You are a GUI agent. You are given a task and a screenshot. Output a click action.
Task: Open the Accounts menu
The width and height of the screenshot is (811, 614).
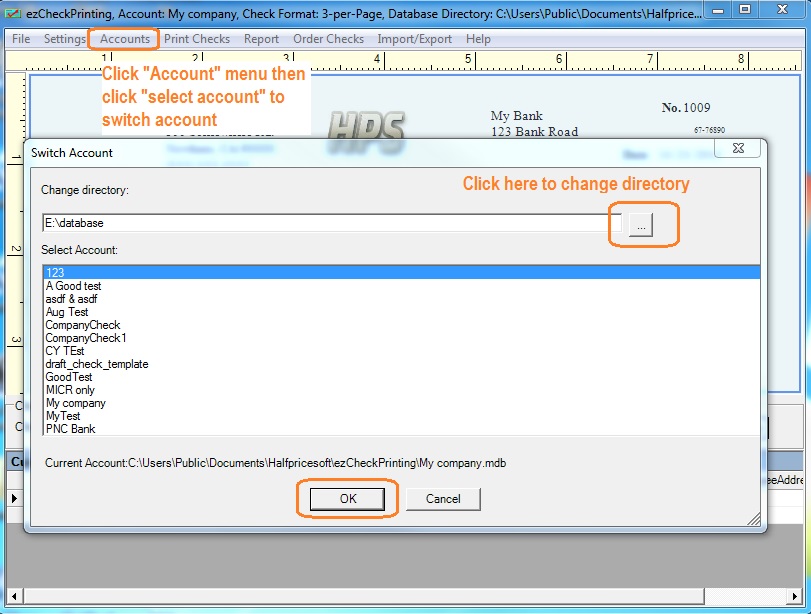(x=125, y=39)
